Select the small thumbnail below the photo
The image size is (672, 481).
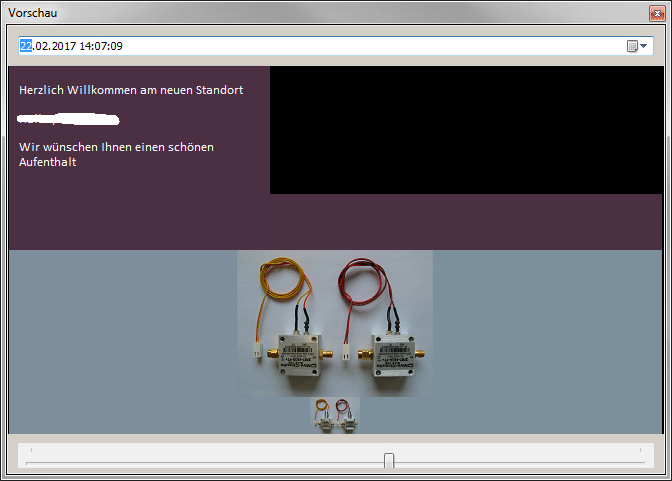(335, 415)
